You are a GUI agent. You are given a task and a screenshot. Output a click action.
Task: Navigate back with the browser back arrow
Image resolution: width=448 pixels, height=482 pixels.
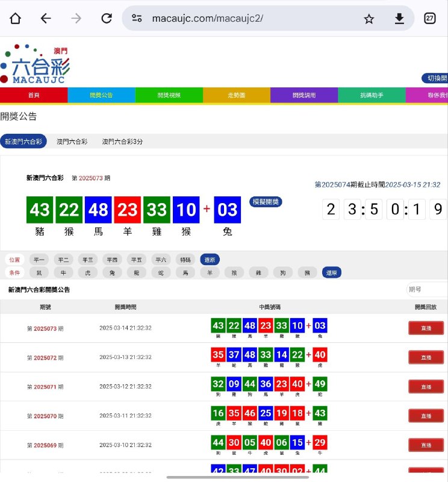pos(46,19)
